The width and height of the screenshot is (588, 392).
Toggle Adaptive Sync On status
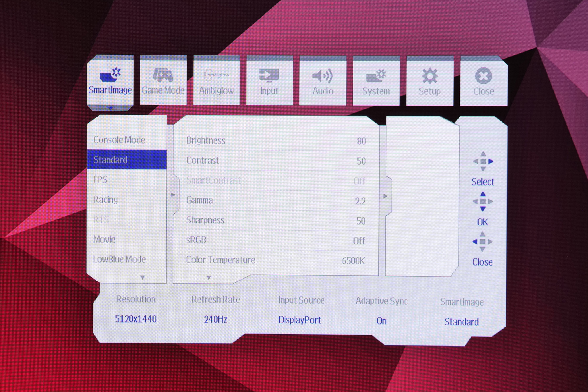click(x=381, y=320)
